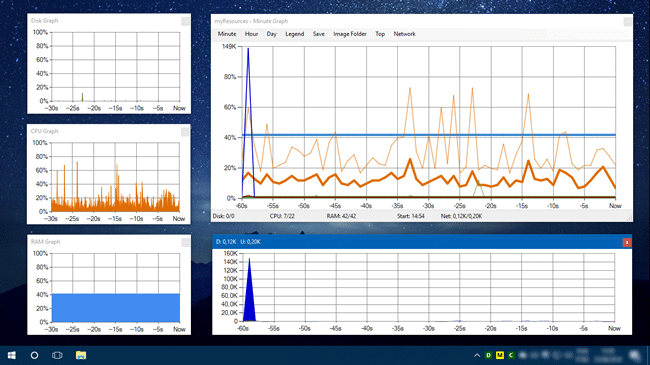Image resolution: width=650 pixels, height=365 pixels.
Task: Close the RAM Graph window
Action: click(185, 242)
